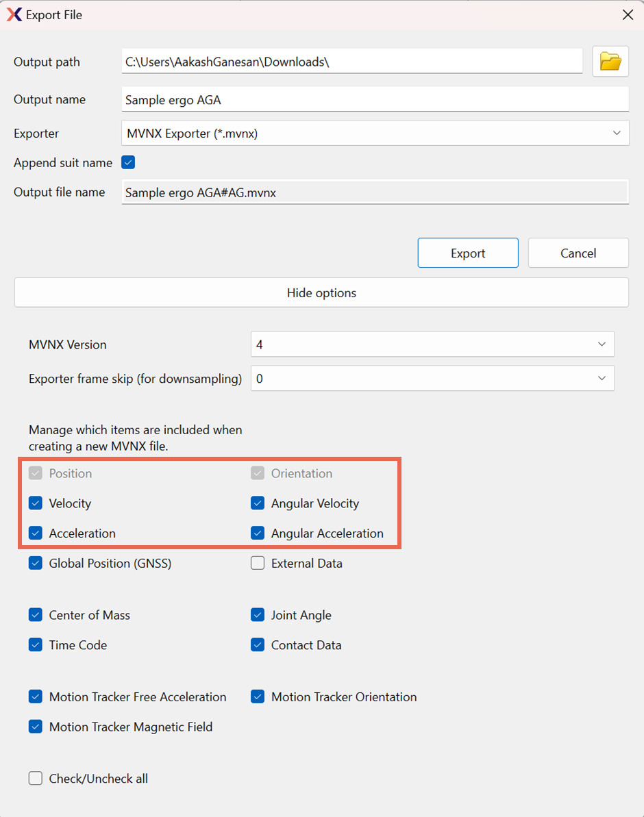
Task: Disable Global Position (GNSS) export
Action: (35, 563)
